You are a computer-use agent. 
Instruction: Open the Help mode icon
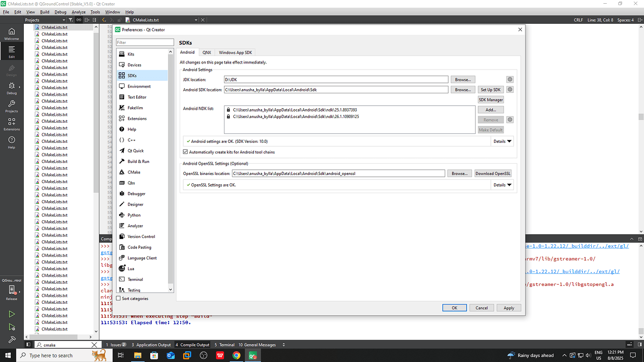pyautogui.click(x=11, y=141)
